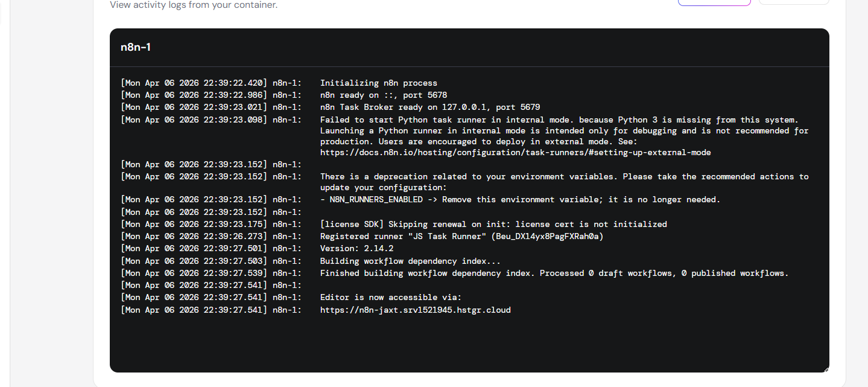The image size is (868, 387).
Task: Click the license SDK skipping renewal message
Action: 493,224
